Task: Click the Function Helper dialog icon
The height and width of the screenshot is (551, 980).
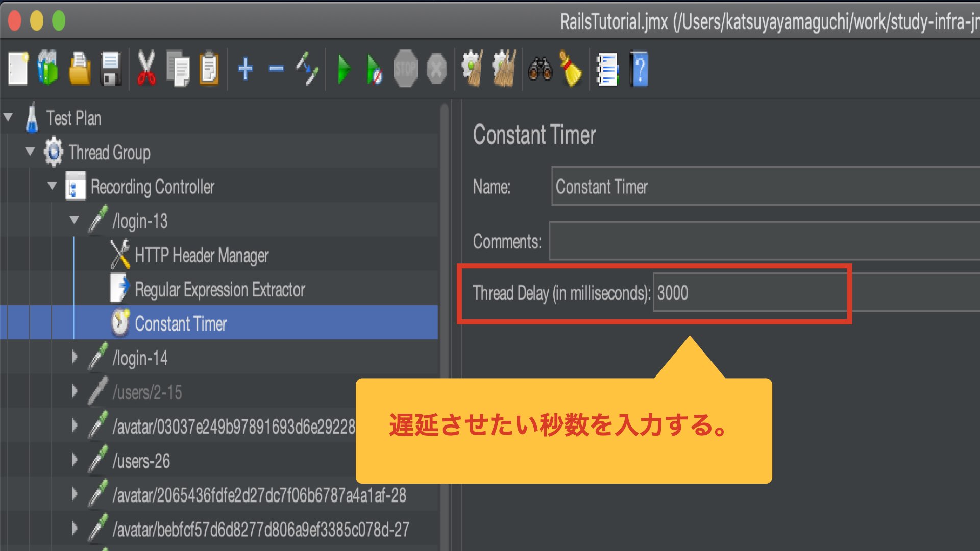Action: coord(607,69)
